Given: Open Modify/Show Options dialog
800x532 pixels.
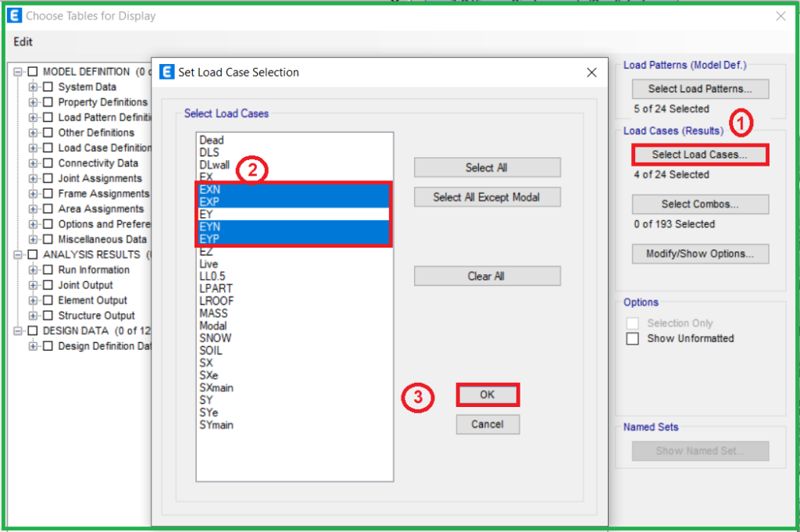Looking at the screenshot, I should (701, 254).
